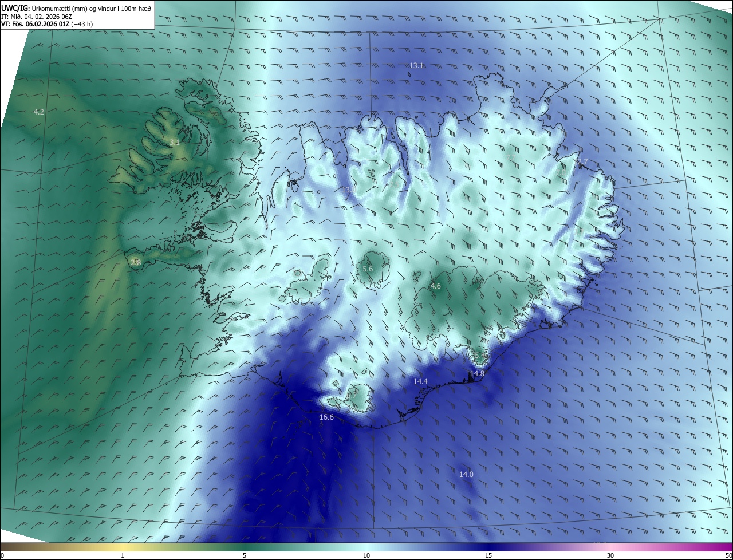Click the 5.6 value on Hofsjökull glacier
Image resolution: width=733 pixels, height=560 pixels.
[x=368, y=269]
